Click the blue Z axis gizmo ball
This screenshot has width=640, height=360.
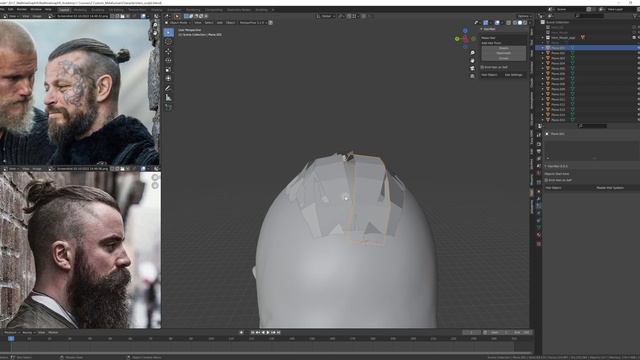coord(465,31)
